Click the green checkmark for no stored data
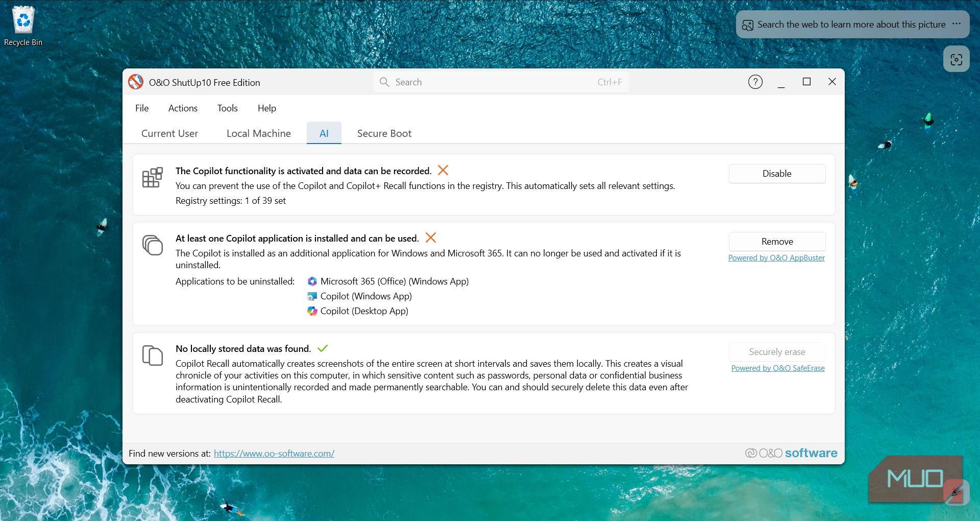 [323, 348]
